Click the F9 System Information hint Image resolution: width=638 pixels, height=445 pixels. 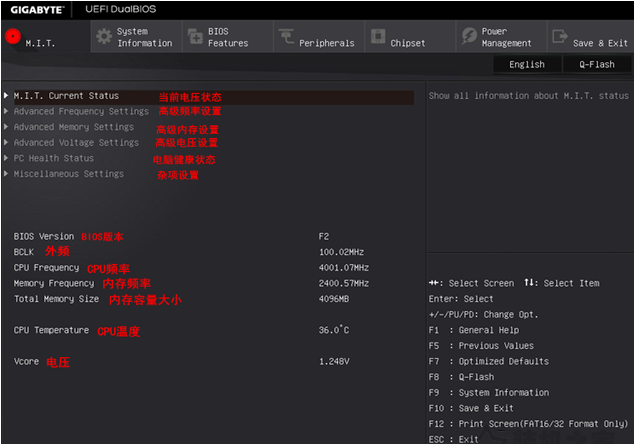(489, 393)
